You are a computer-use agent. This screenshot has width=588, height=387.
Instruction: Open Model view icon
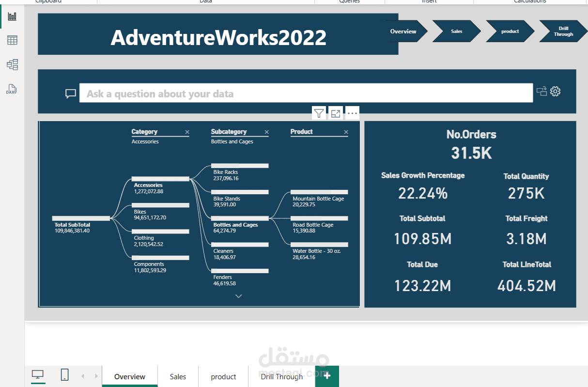point(12,64)
